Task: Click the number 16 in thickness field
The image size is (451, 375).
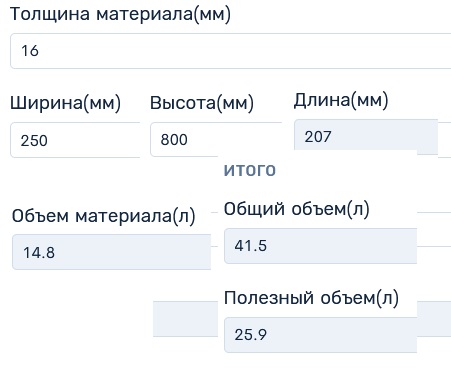Action: pyautogui.click(x=30, y=51)
